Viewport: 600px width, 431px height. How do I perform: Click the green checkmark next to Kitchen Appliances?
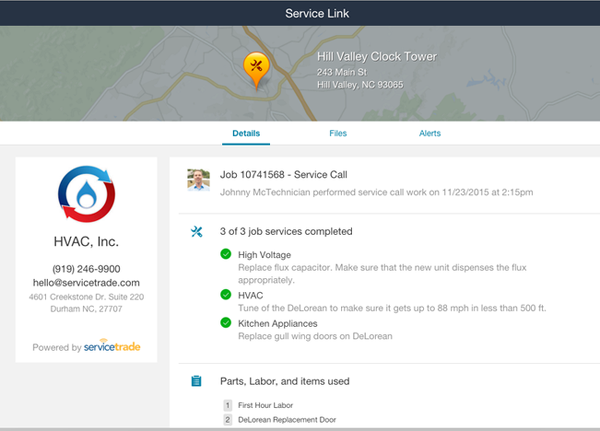click(x=226, y=323)
